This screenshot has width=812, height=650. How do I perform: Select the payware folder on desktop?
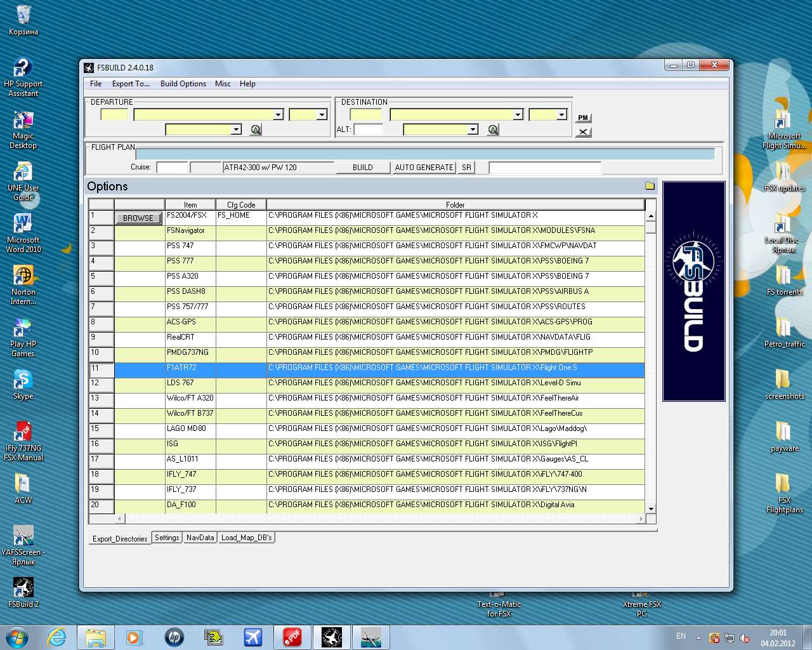(x=785, y=437)
